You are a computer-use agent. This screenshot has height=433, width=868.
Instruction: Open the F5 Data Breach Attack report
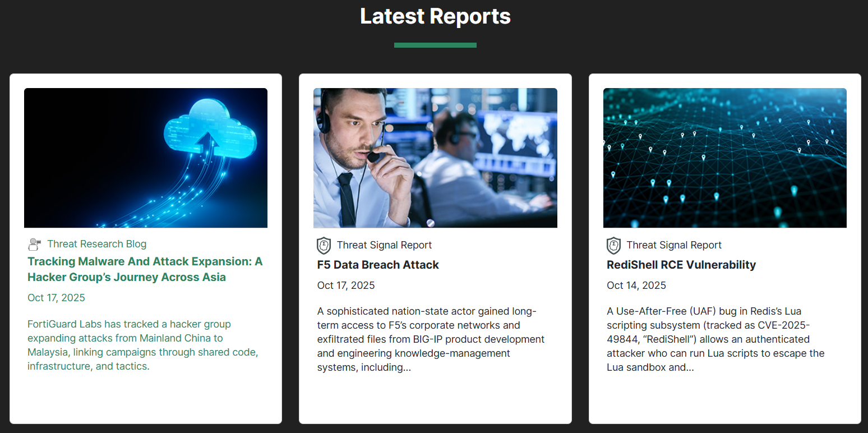coord(378,265)
